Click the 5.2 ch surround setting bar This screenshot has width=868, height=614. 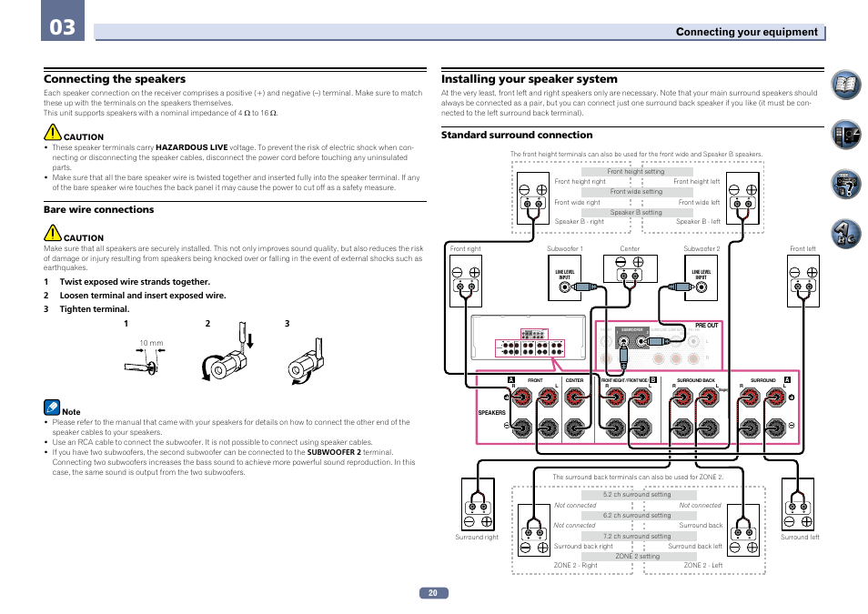(639, 495)
